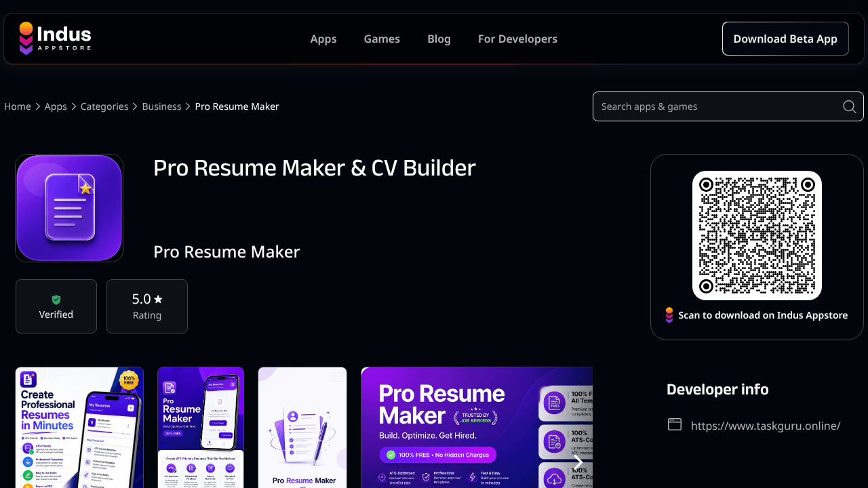Open the second Pro Resume Maker phone screenshot

(201, 428)
